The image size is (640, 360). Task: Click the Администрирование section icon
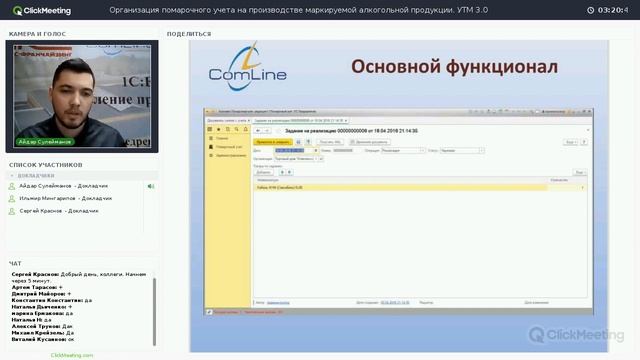(x=211, y=156)
